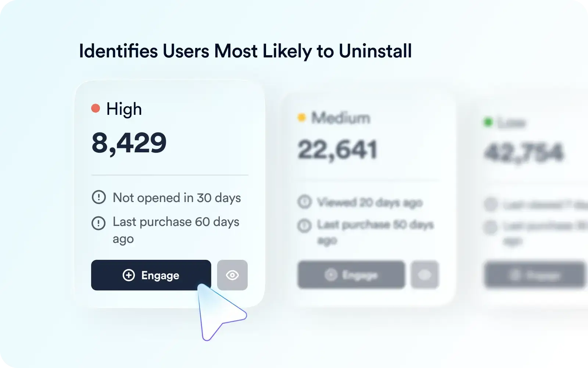The height and width of the screenshot is (368, 588).
Task: Click alert icon beside Last purchase 60 days
Action: (98, 223)
